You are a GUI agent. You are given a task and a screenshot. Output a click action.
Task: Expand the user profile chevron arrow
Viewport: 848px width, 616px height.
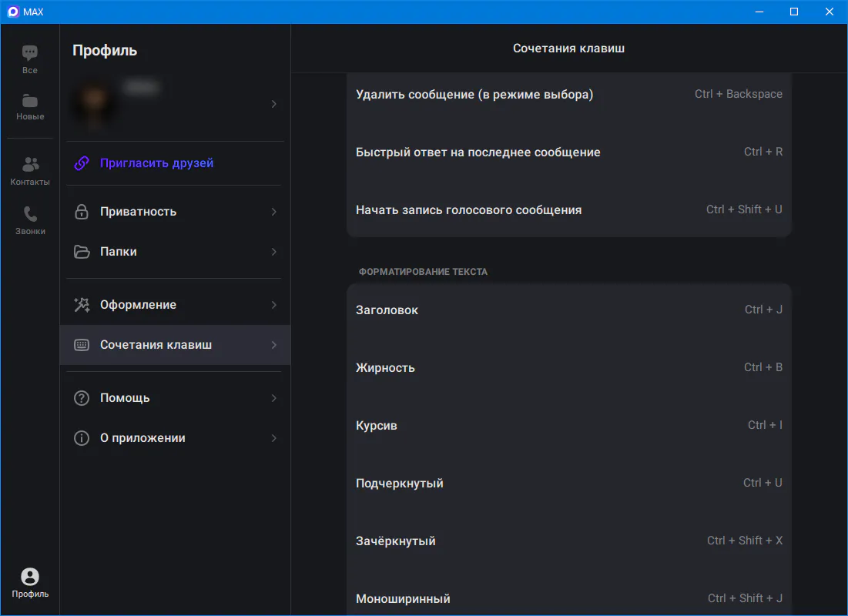click(274, 104)
